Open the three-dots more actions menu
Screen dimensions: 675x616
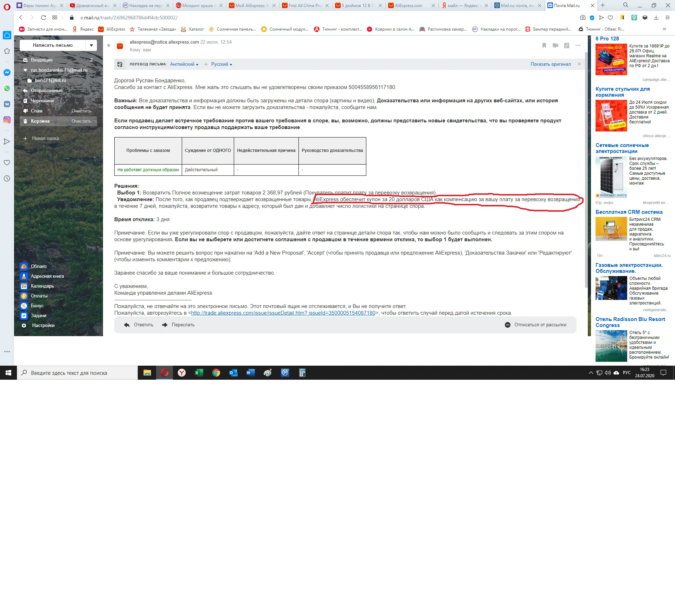[578, 45]
